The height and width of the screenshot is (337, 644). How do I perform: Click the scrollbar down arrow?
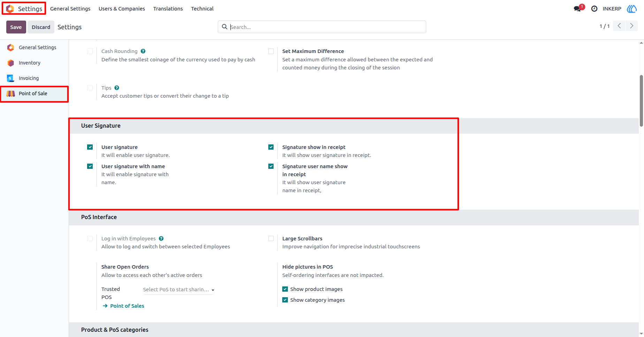(641, 334)
